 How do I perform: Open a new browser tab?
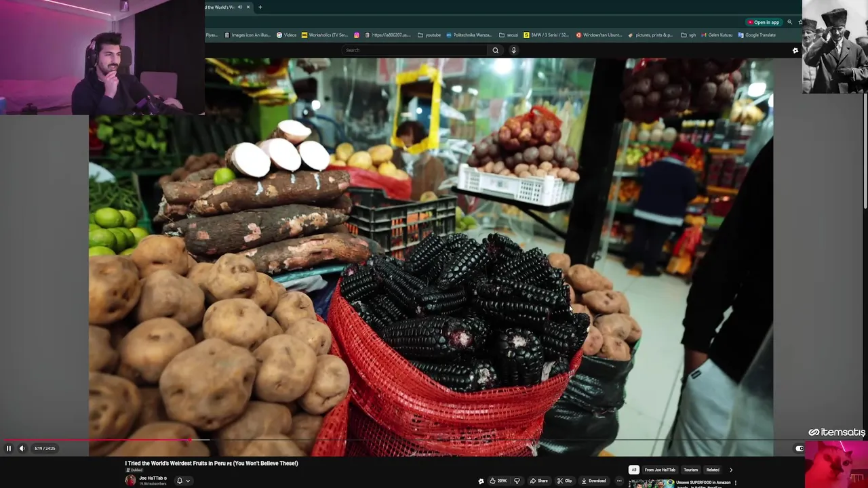(x=260, y=7)
